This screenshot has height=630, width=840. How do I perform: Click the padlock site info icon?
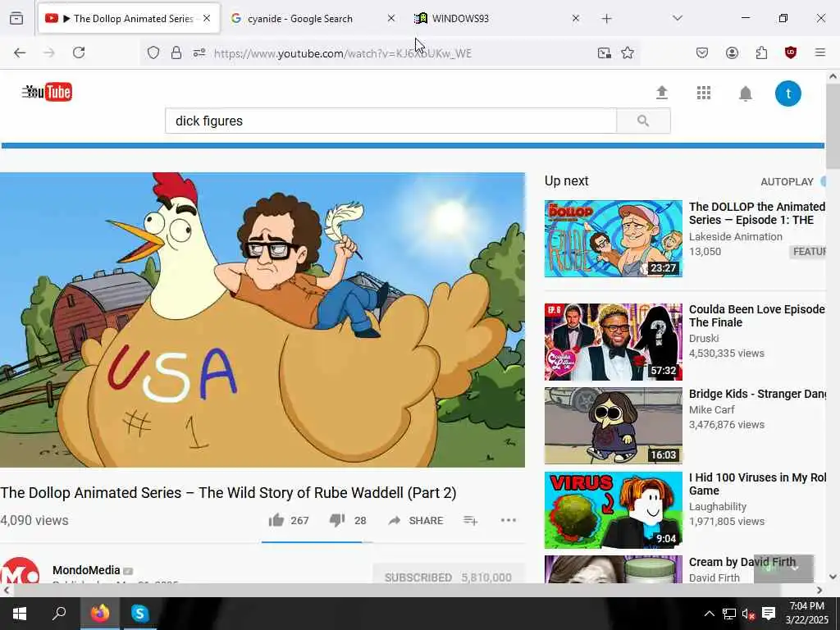pos(176,53)
